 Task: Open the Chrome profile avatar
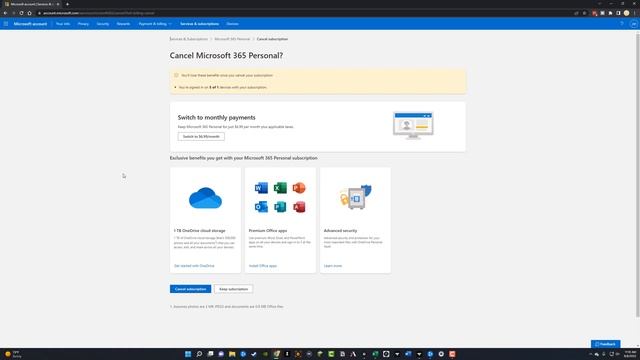click(x=627, y=13)
